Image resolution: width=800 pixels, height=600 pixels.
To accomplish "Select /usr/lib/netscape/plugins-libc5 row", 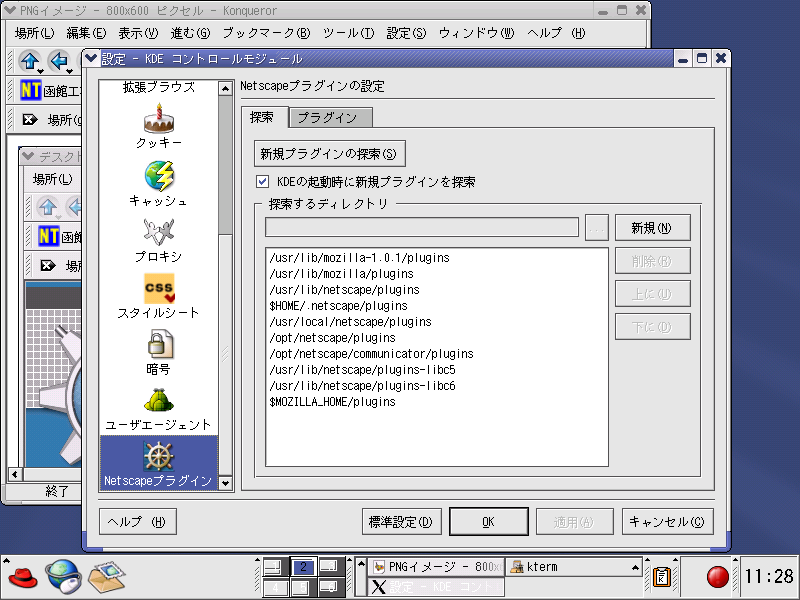I will tap(437, 370).
